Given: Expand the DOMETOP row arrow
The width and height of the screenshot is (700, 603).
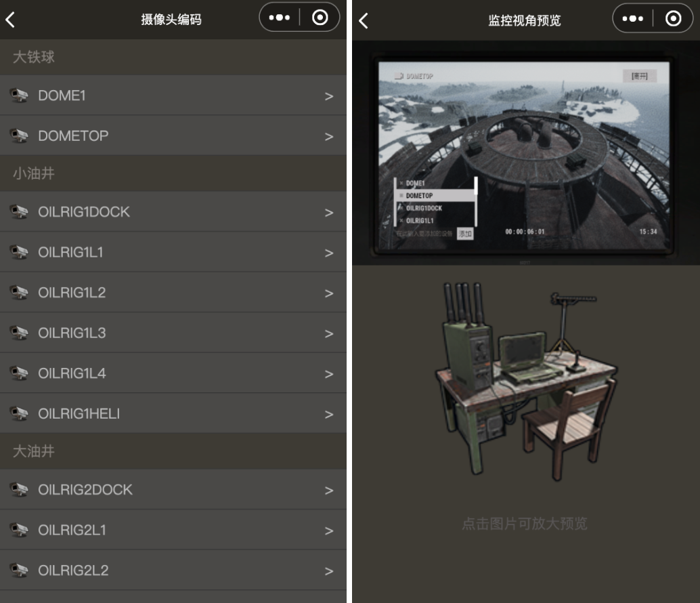Looking at the screenshot, I should (x=329, y=137).
